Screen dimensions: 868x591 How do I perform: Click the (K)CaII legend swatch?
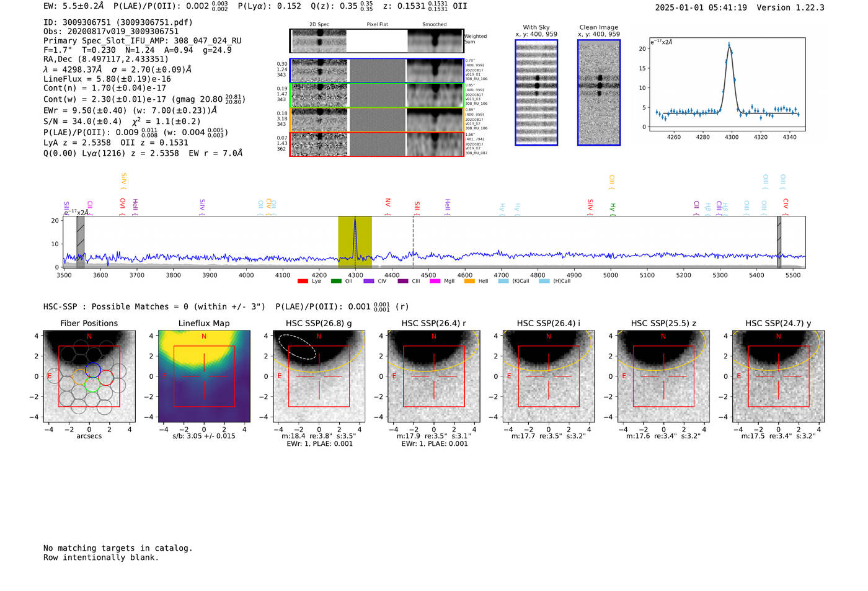pyautogui.click(x=503, y=282)
